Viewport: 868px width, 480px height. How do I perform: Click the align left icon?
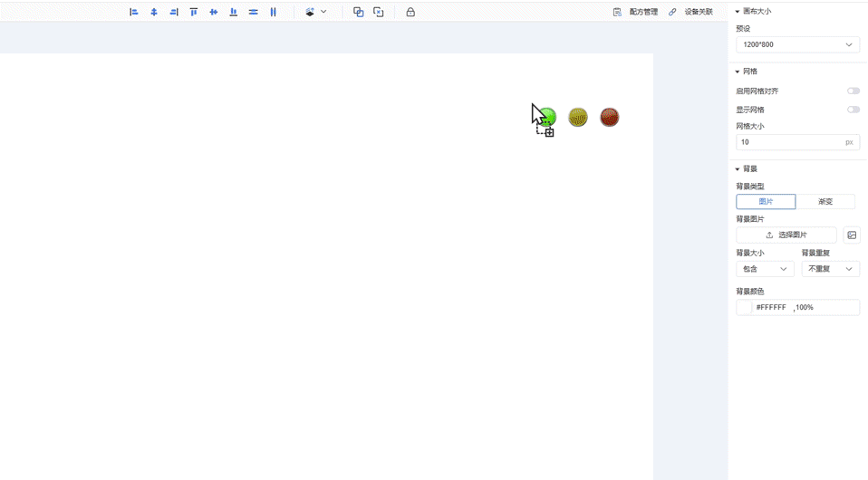[x=134, y=12]
